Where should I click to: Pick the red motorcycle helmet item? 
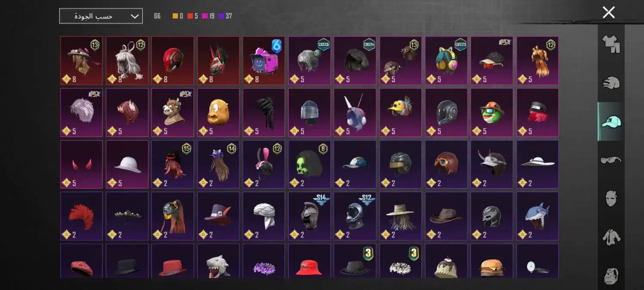coord(173,61)
